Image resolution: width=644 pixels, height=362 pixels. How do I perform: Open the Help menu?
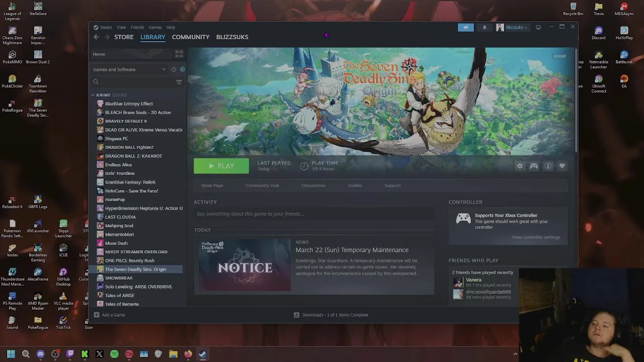[x=171, y=27]
